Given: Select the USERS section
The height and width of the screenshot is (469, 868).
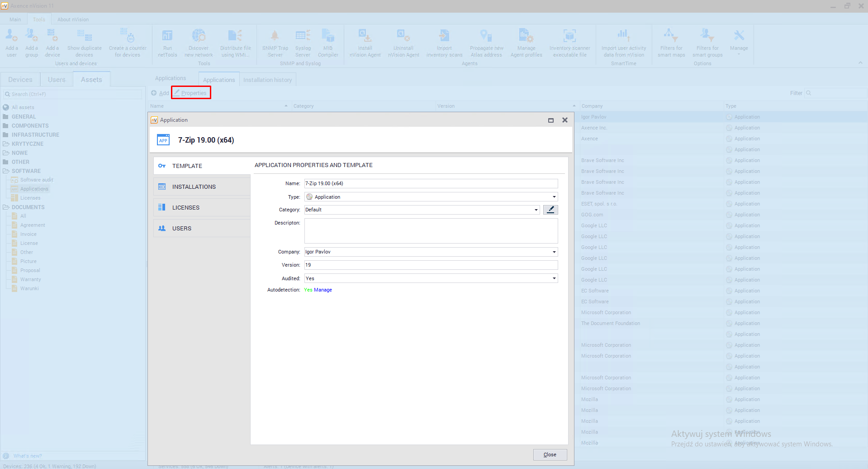Looking at the screenshot, I should pos(181,228).
